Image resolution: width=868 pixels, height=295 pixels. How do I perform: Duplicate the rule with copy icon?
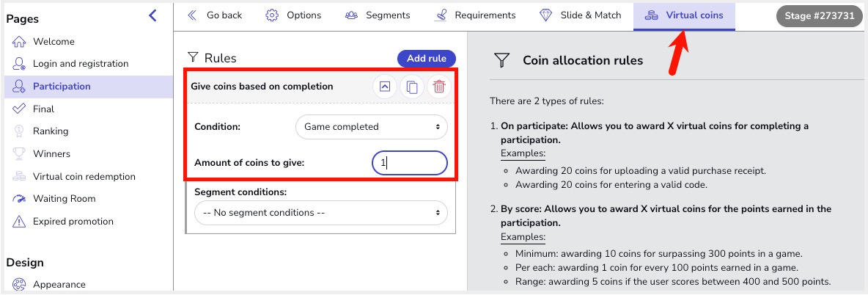point(412,87)
